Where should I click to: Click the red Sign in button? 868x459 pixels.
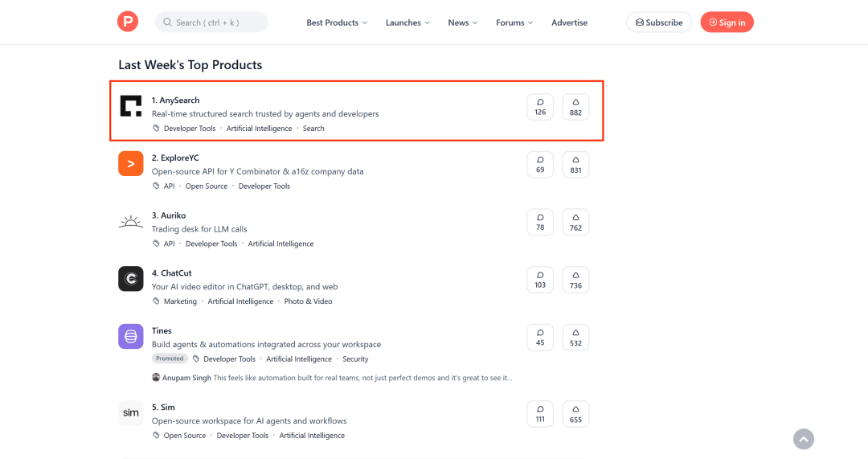pyautogui.click(x=727, y=23)
